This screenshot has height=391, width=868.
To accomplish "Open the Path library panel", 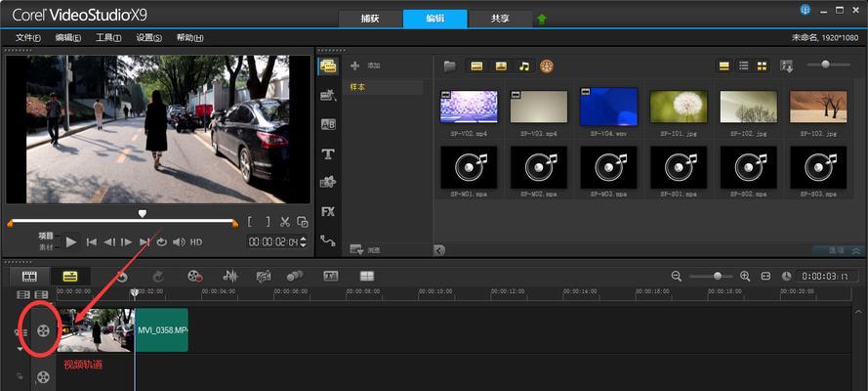I will coord(328,240).
